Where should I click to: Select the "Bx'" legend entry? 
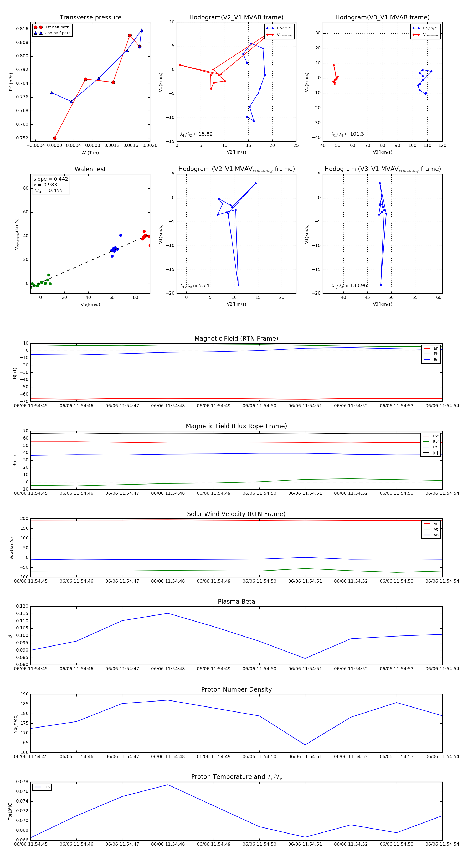pyautogui.click(x=431, y=436)
